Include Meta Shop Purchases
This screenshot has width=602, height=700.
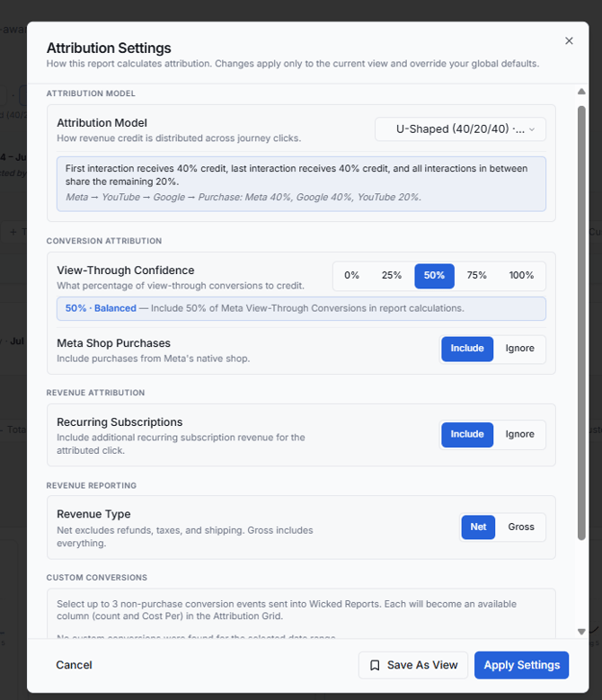[467, 349]
